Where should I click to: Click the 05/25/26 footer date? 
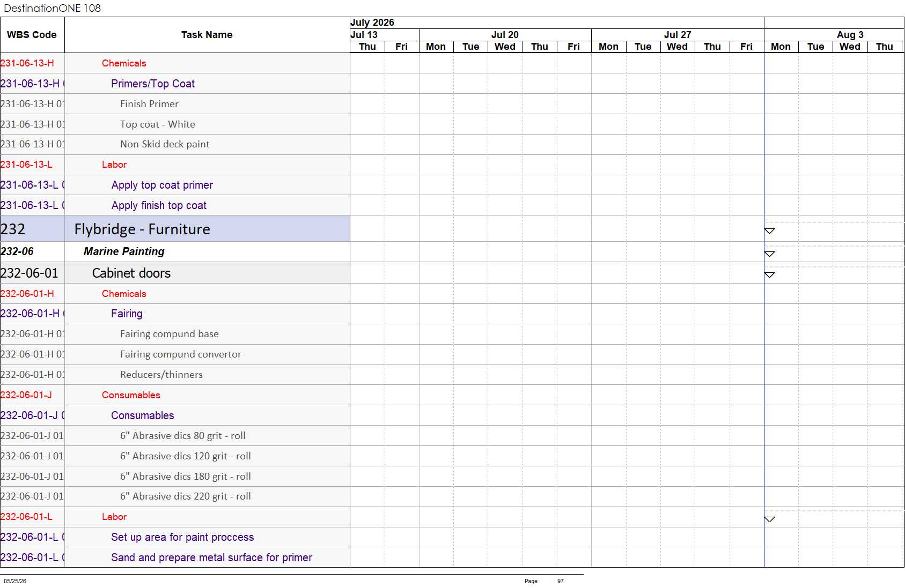pos(15,581)
